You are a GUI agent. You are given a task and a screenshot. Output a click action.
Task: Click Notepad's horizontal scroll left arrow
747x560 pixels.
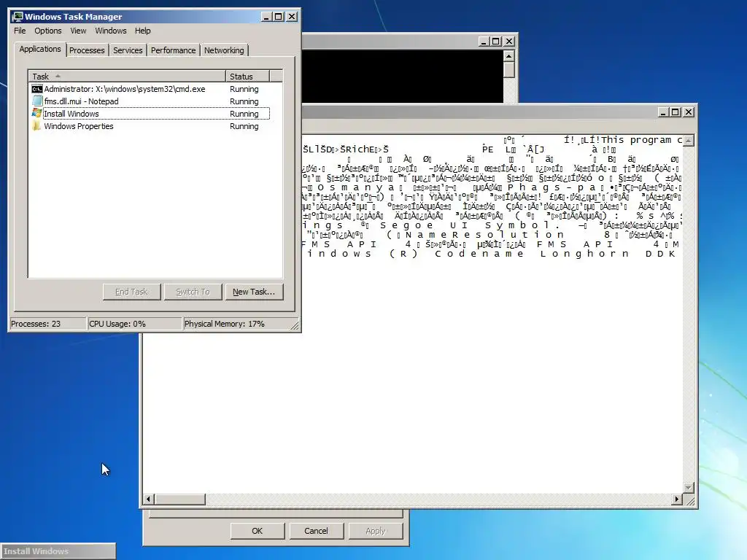point(148,499)
